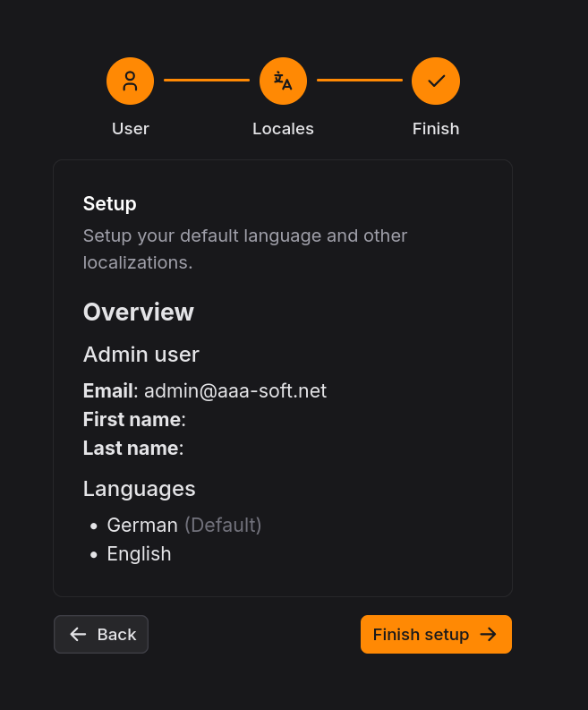Click the admin@aaa-soft.net email address
This screenshot has width=588, height=710.
pos(235,391)
